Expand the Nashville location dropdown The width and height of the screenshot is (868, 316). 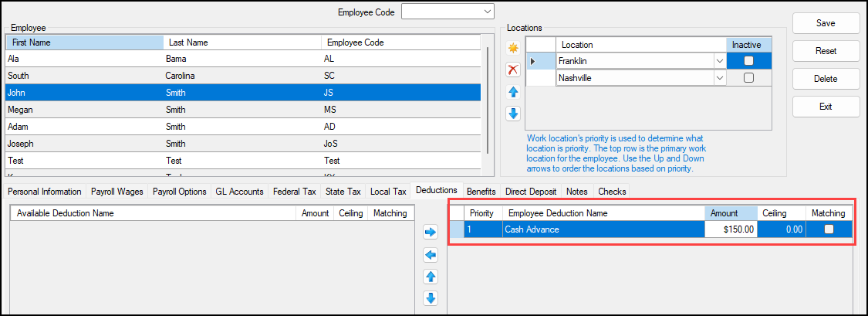pyautogui.click(x=719, y=78)
